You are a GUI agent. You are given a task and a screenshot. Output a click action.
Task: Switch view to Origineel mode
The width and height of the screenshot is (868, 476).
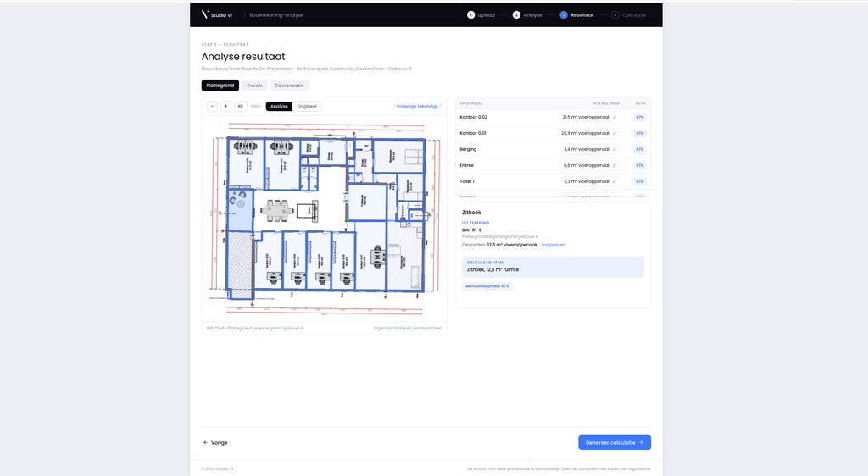tap(307, 106)
